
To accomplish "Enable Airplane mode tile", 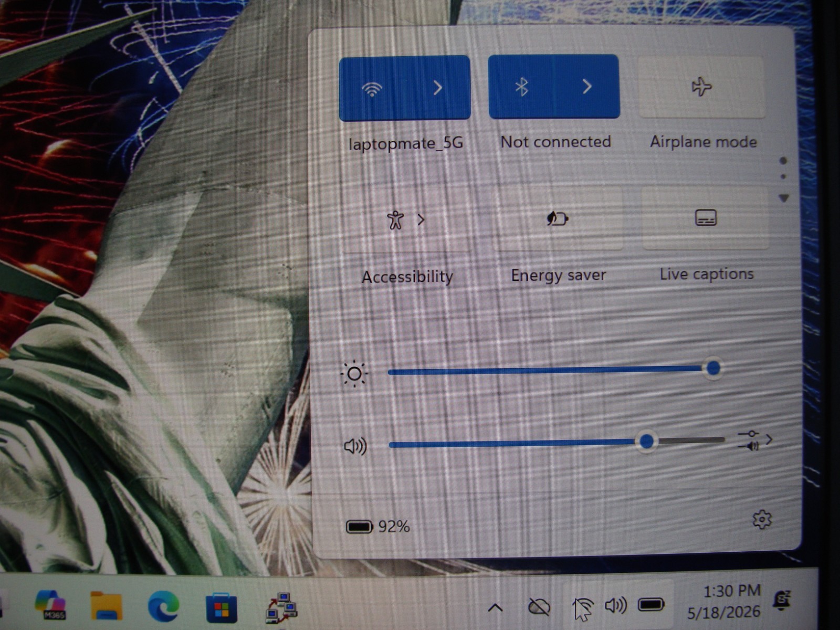I will (701, 87).
